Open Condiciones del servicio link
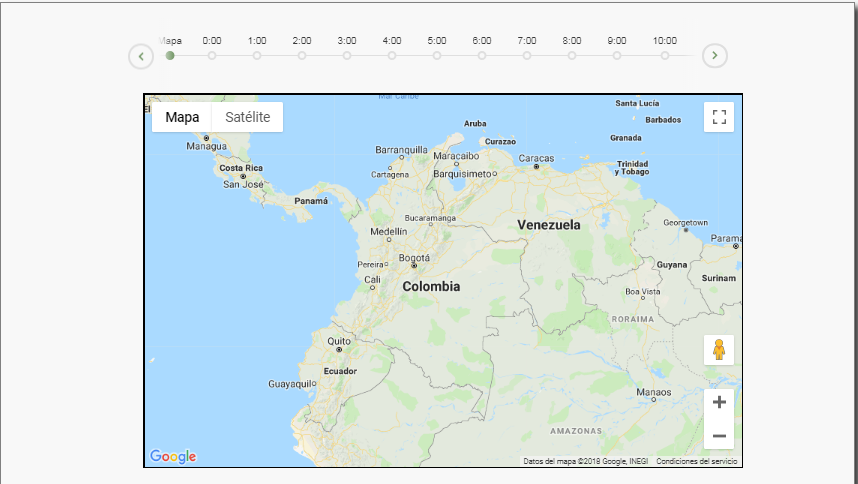Image resolution: width=858 pixels, height=484 pixels. coord(697,461)
